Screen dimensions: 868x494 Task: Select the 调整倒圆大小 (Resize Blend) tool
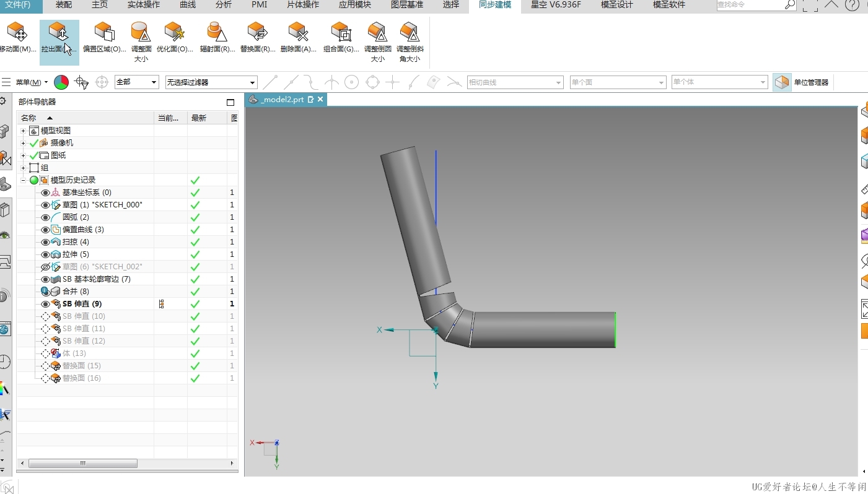377,43
